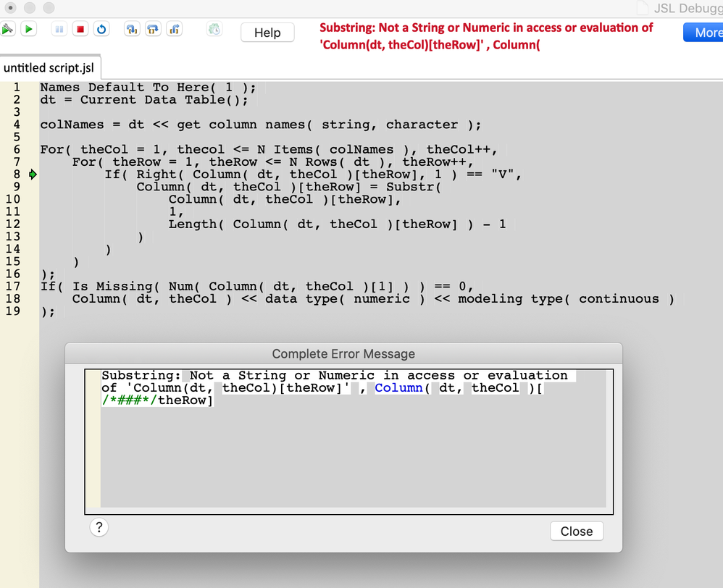Click the Pause execution icon
This screenshot has width=723, height=588.
(59, 29)
